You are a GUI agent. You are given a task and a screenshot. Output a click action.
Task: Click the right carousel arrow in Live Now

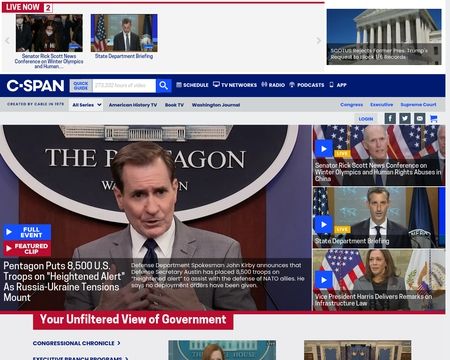318,41
